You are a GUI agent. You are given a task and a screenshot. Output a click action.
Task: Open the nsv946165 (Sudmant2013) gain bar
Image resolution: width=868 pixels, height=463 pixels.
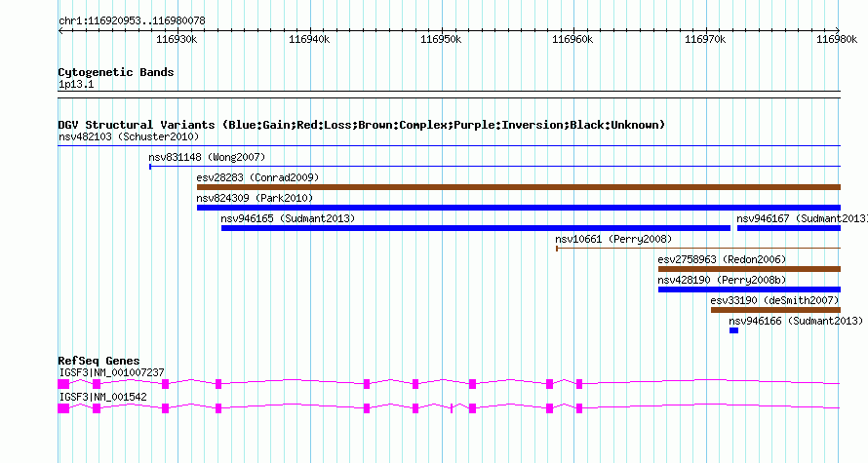pos(476,228)
